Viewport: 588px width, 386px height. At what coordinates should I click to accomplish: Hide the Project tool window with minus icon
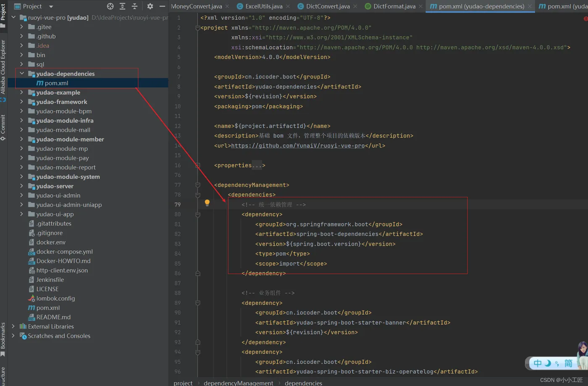(x=162, y=6)
